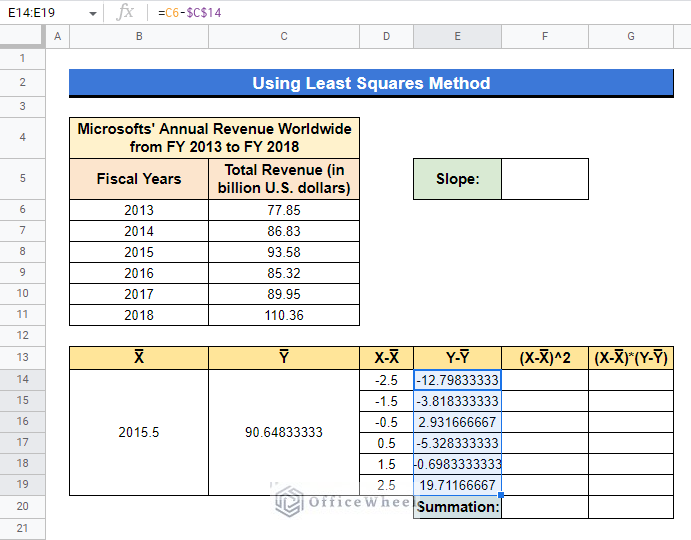Select the revenue cell 93.58
The width and height of the screenshot is (691, 540).
click(284, 252)
